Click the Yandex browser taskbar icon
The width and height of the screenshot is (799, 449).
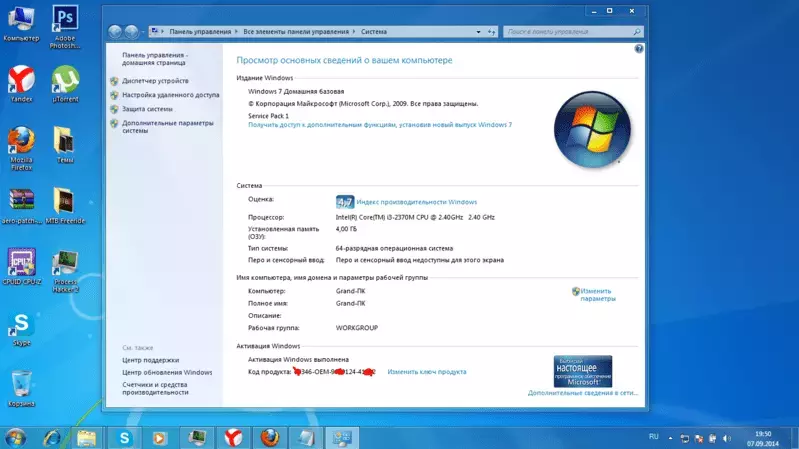click(x=233, y=438)
